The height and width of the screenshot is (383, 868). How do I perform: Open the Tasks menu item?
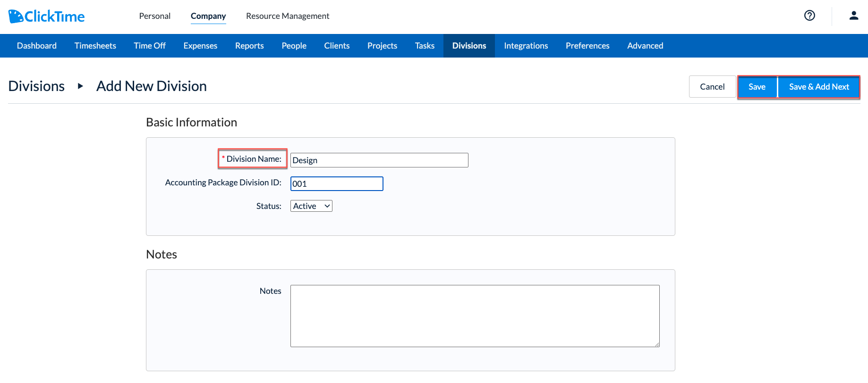425,46
